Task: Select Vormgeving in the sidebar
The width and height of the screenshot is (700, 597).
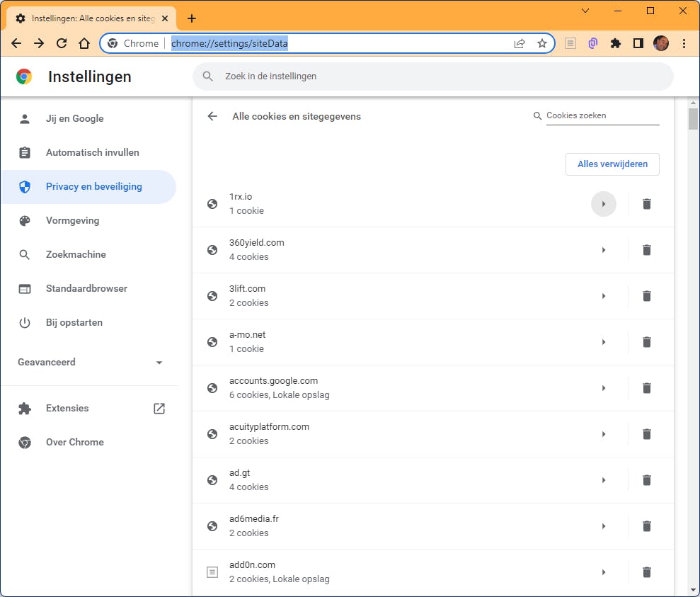Action: (72, 221)
